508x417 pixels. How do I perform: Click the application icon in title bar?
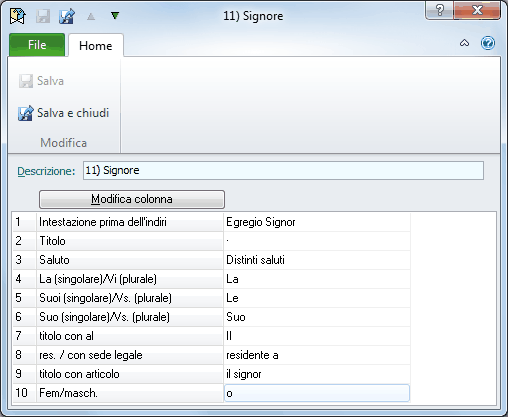click(x=18, y=16)
